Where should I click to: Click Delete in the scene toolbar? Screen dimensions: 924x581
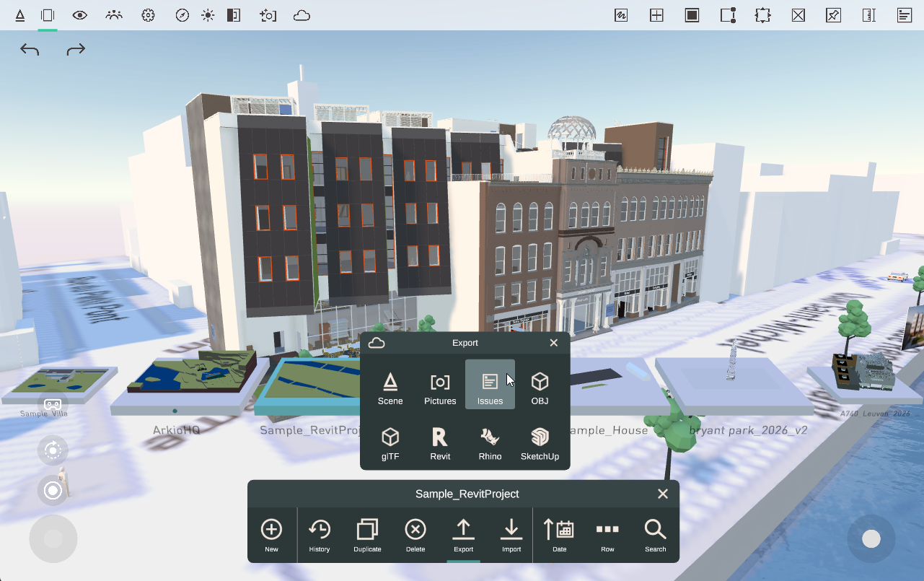coord(415,535)
